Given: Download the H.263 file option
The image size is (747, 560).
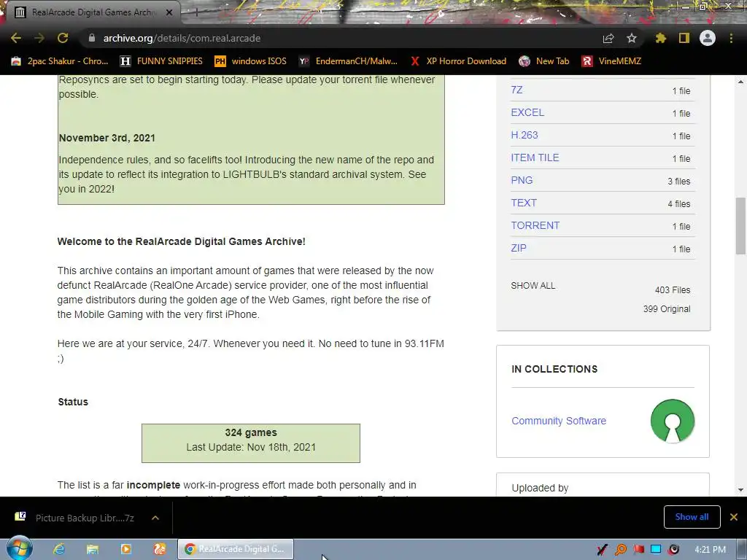Looking at the screenshot, I should coord(524,135).
